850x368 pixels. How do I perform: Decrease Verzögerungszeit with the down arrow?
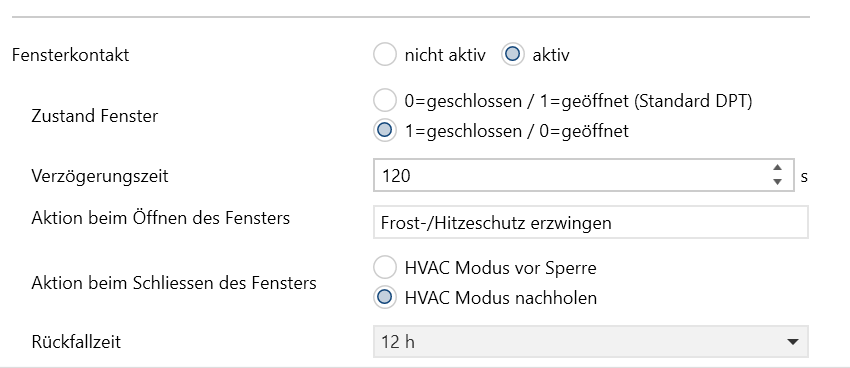pyautogui.click(x=777, y=183)
